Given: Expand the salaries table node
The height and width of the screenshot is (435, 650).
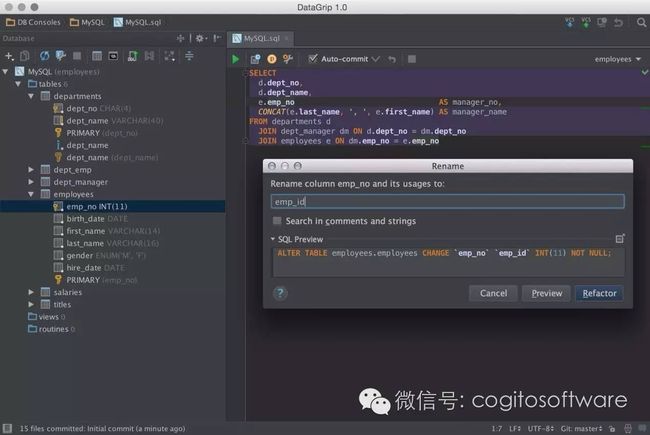Looking at the screenshot, I should click(x=31, y=292).
